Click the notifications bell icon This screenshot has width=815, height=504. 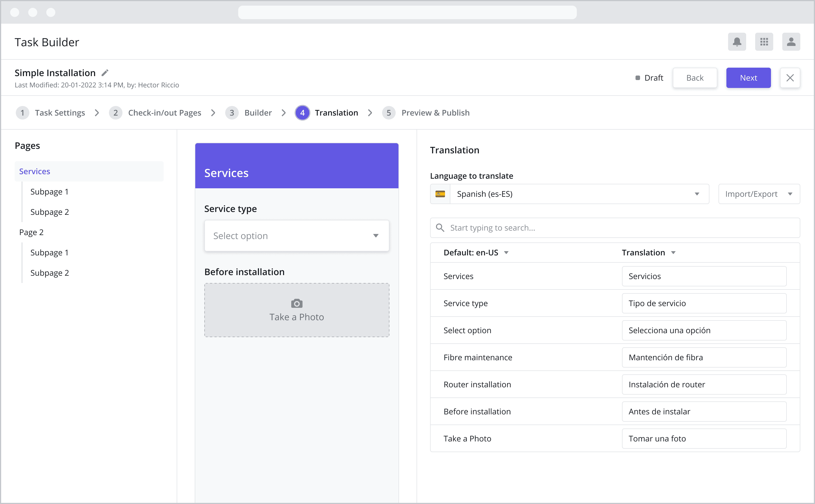[x=737, y=42]
